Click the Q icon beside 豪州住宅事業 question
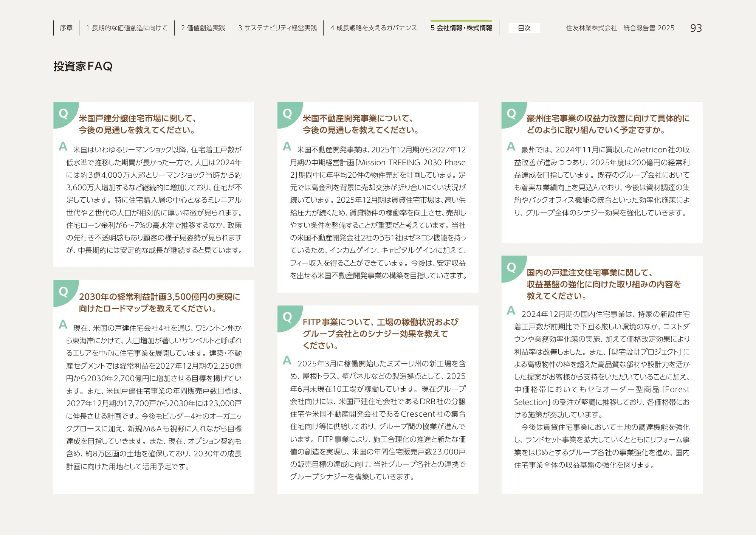 coord(511,113)
